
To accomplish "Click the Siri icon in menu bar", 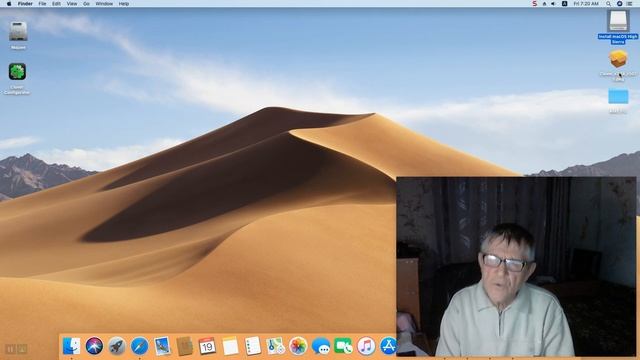I will point(619,4).
